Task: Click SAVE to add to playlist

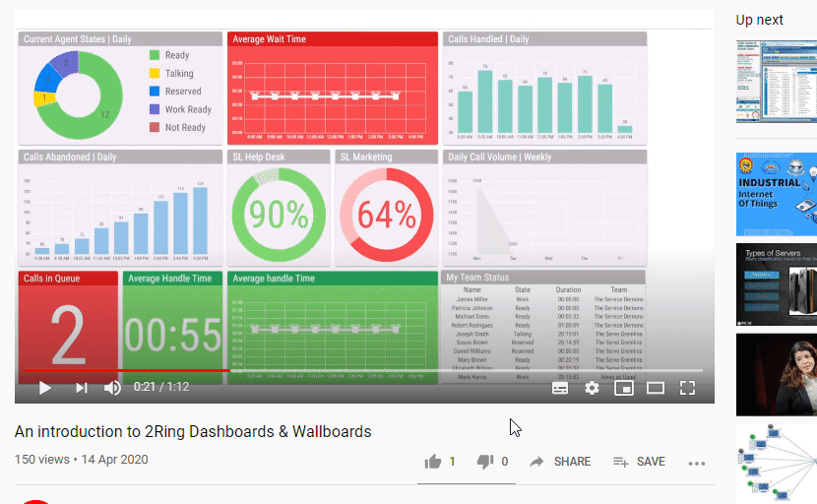Action: click(639, 462)
